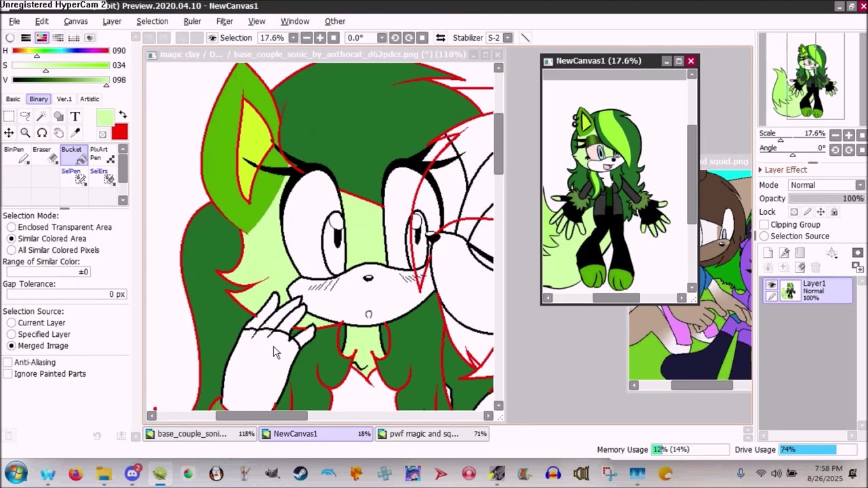Select the Eyedropper color picker tool

coord(75,133)
